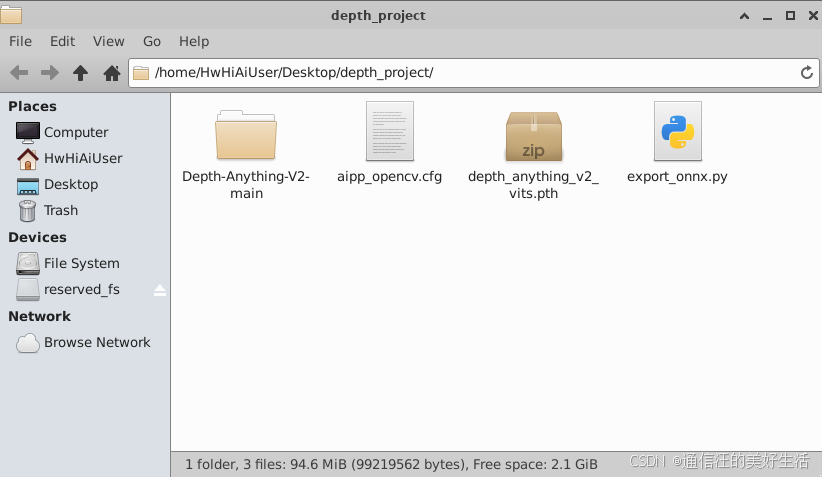Open home folder via house toolbar icon
Screen dimensions: 822x477
pyautogui.click(x=112, y=73)
